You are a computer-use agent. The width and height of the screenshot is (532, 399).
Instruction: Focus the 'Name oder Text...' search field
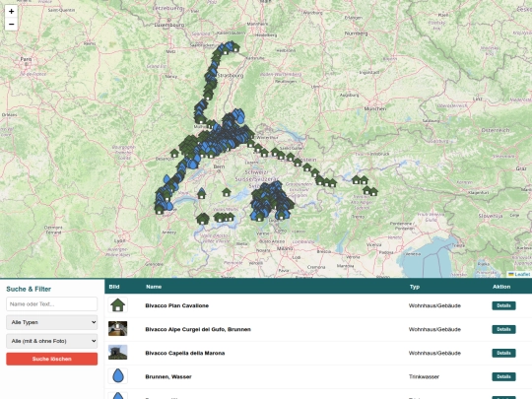pyautogui.click(x=52, y=304)
